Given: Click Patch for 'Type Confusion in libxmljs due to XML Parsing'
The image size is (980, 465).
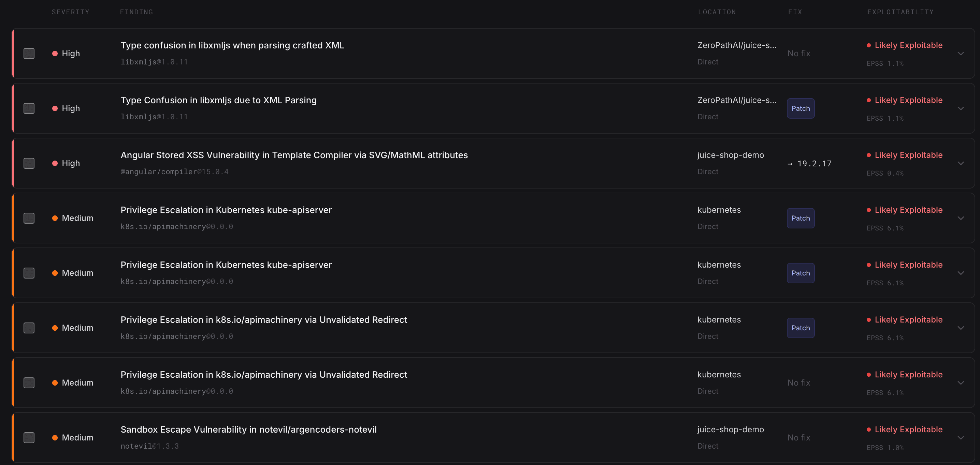Looking at the screenshot, I should pyautogui.click(x=801, y=108).
